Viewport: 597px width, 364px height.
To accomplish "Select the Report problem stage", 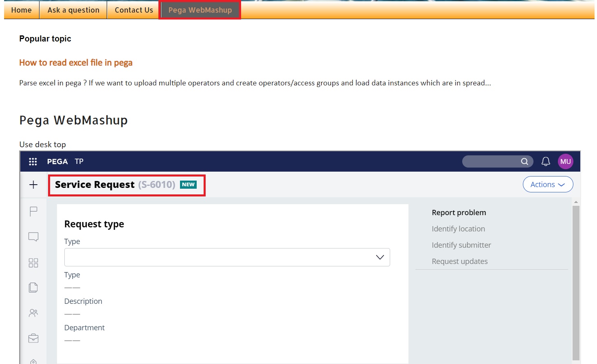I will (x=459, y=212).
